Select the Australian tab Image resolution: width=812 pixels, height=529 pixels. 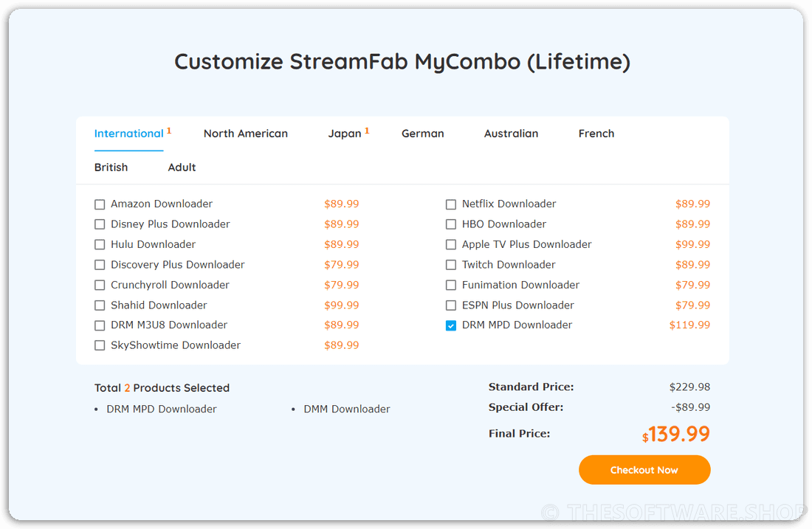tap(511, 134)
